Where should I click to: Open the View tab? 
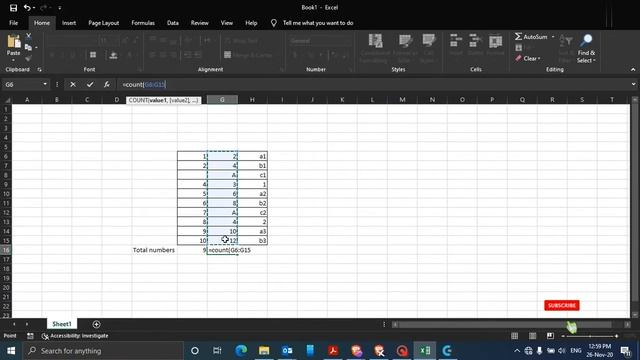tap(227, 23)
